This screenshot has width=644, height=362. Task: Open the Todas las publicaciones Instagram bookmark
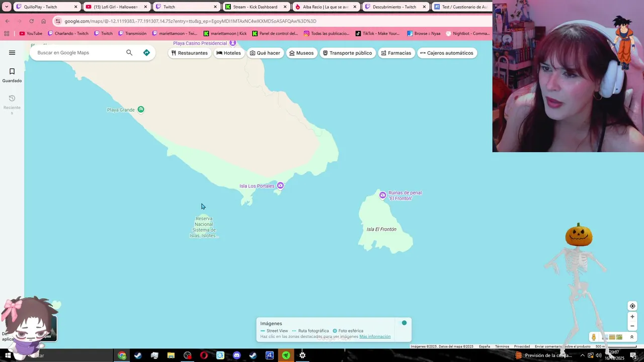click(327, 34)
